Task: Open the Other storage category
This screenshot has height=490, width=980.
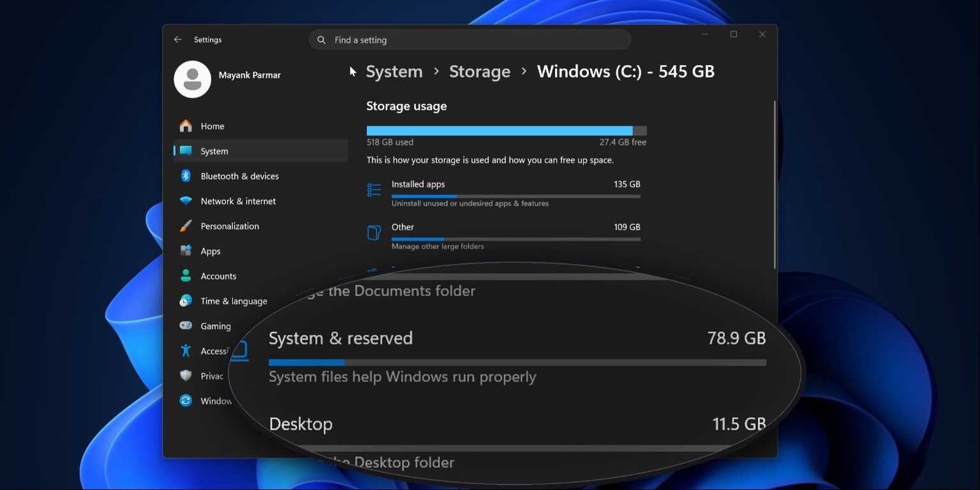Action: 504,236
